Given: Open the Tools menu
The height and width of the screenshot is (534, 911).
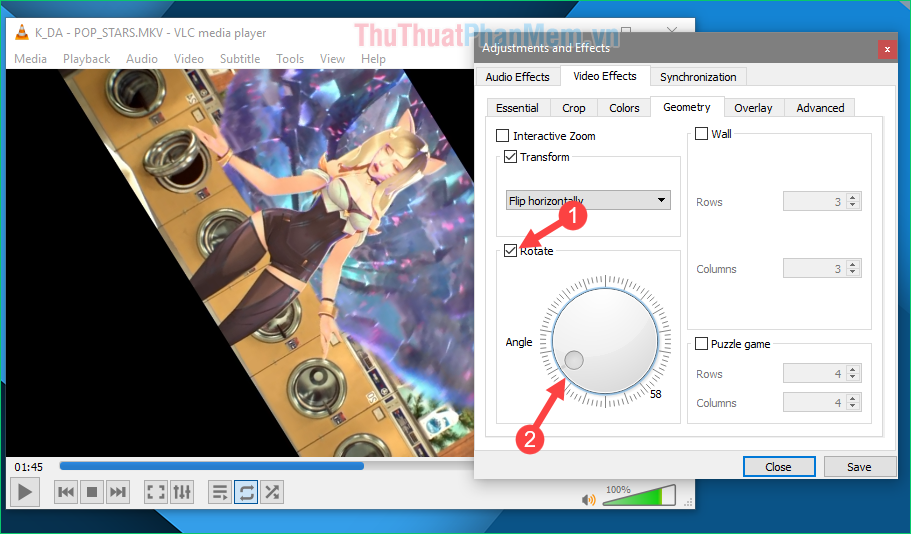Looking at the screenshot, I should (290, 59).
